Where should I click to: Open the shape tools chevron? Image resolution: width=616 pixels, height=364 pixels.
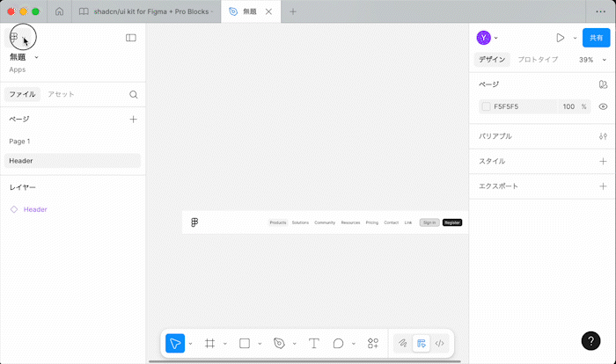[260, 344]
